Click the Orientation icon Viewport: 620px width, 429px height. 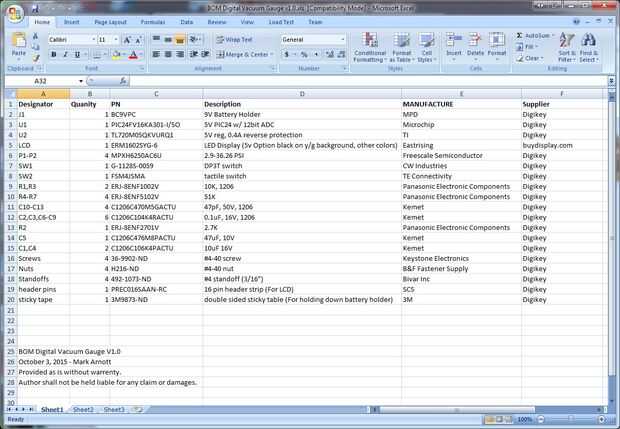(195, 39)
